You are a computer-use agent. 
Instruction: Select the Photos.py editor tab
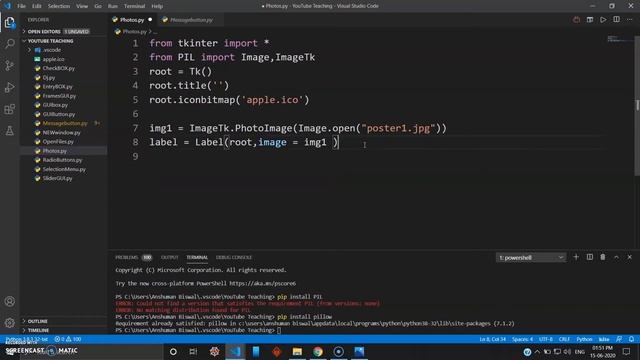point(132,20)
